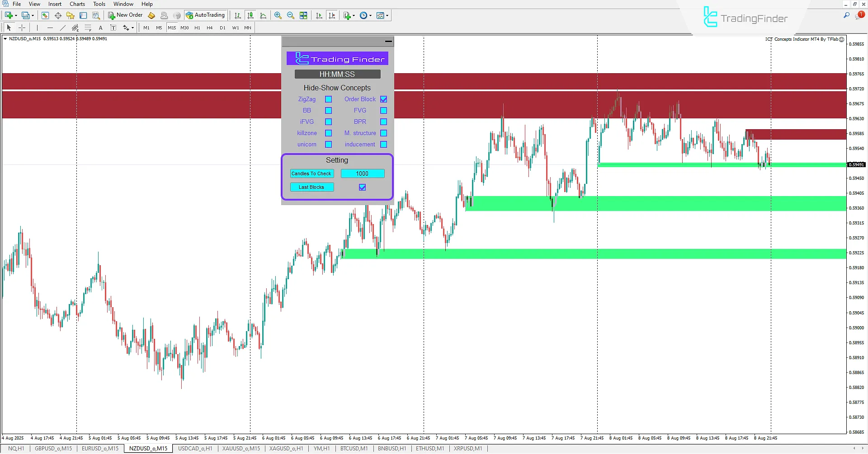The width and height of the screenshot is (868, 454).
Task: Enable the ZigZag concept checkbox
Action: [x=328, y=99]
